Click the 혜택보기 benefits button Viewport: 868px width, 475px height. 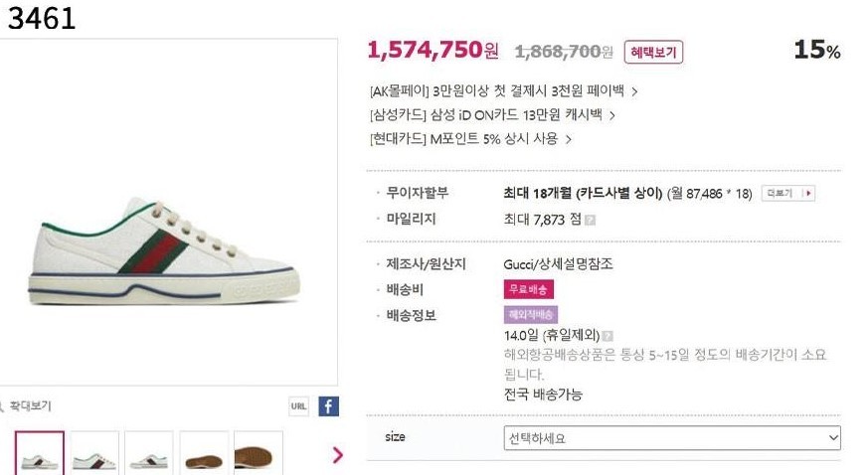653,52
